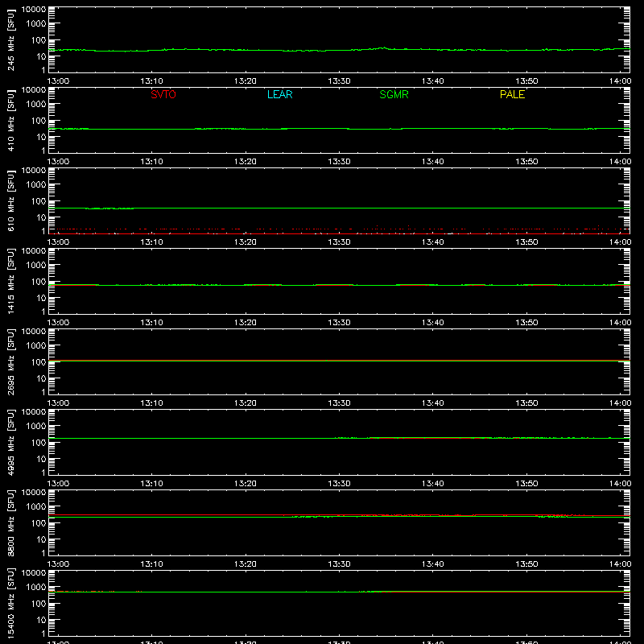The height and width of the screenshot is (644, 644).
Task: Select the 15400 MHz [SFU] axis title
Action: click(11, 603)
